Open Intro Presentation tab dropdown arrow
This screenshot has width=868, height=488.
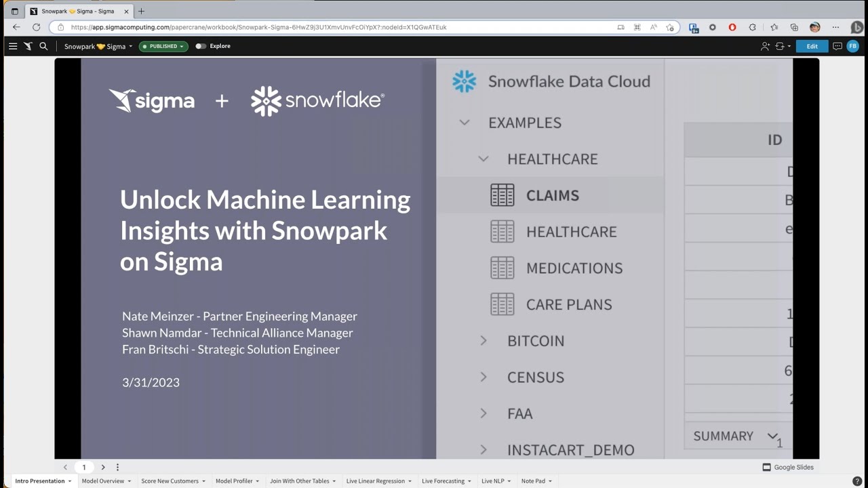click(x=69, y=481)
